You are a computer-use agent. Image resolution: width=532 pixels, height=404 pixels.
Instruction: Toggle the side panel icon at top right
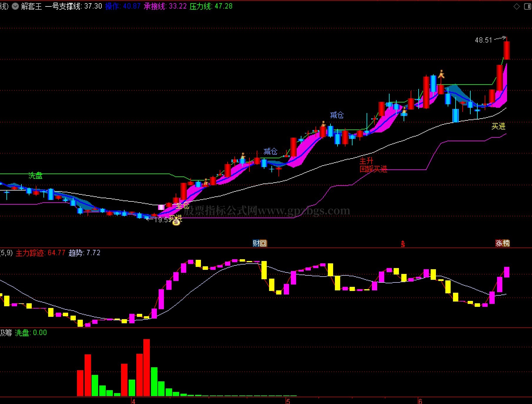tap(528, 6)
